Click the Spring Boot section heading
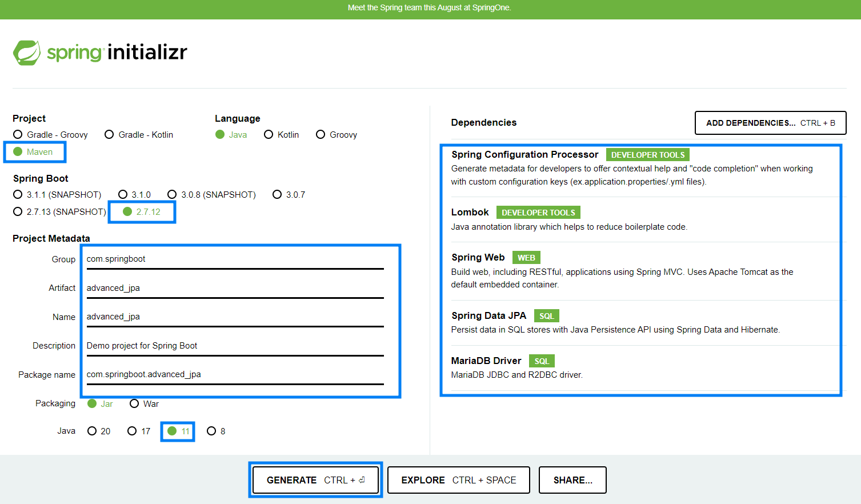The height and width of the screenshot is (504, 861). (x=41, y=178)
